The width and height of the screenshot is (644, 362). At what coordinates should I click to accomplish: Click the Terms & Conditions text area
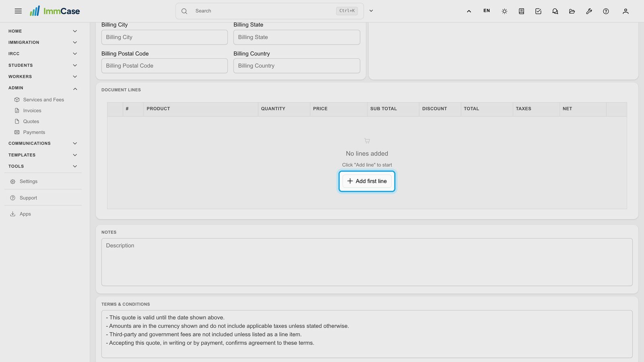click(x=367, y=334)
